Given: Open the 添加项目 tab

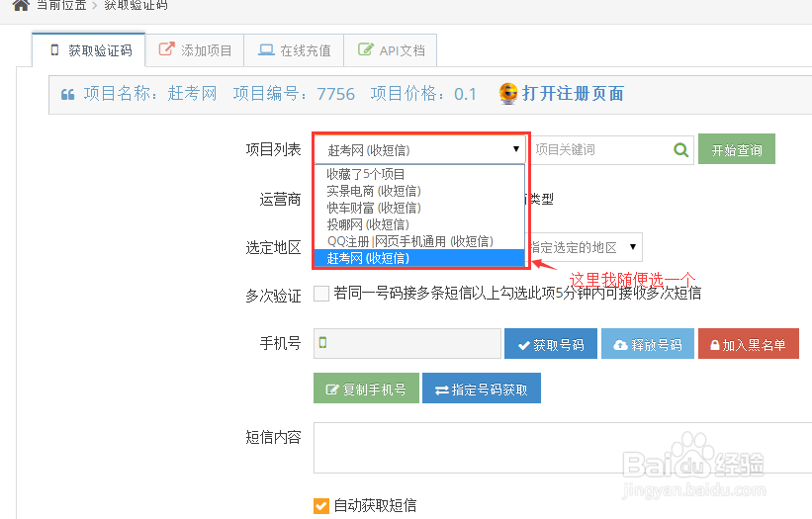Looking at the screenshot, I should pyautogui.click(x=195, y=50).
